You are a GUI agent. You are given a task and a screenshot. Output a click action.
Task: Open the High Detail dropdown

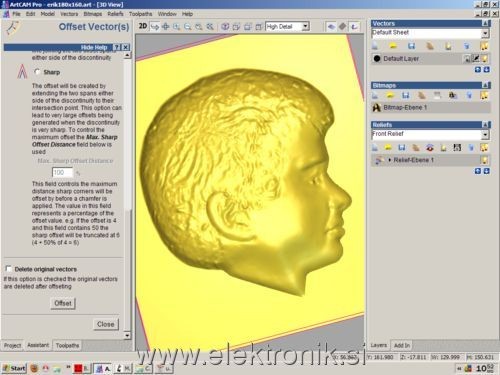pyautogui.click(x=305, y=26)
